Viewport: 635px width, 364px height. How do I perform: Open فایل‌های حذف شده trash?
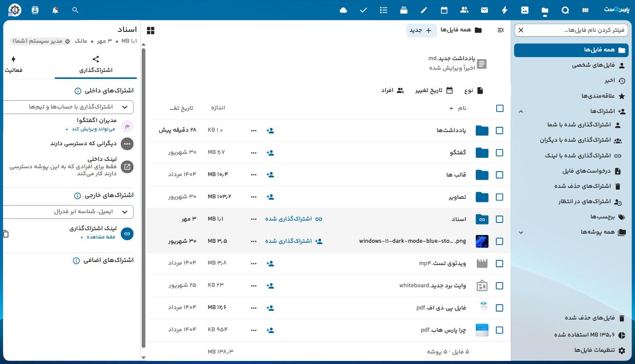(x=571, y=318)
